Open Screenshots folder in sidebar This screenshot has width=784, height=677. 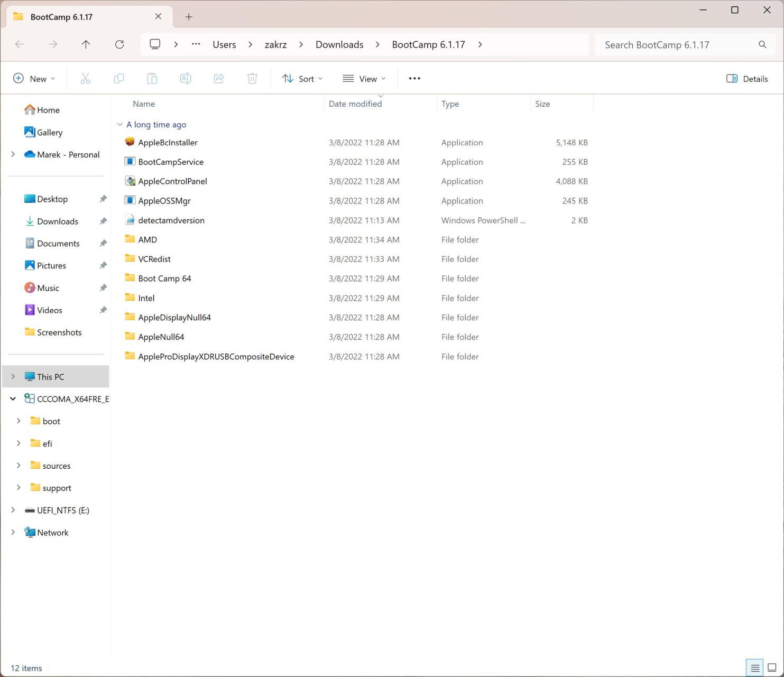[53, 332]
